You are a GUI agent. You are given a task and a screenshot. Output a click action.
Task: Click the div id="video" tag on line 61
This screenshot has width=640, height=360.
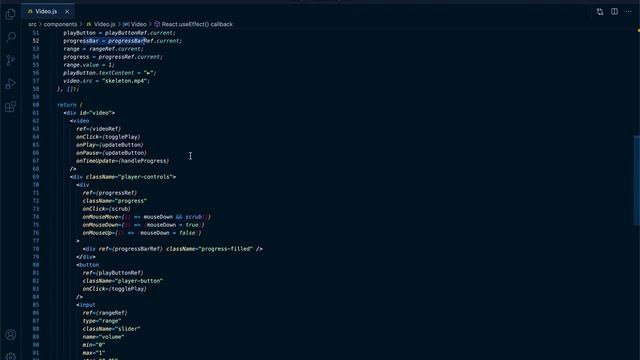click(x=89, y=113)
